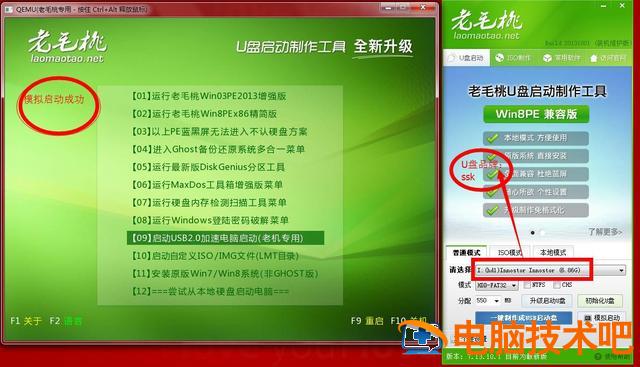The height and width of the screenshot is (367, 640).
Task: Click the 模拟启动 button
Action: tap(602, 318)
